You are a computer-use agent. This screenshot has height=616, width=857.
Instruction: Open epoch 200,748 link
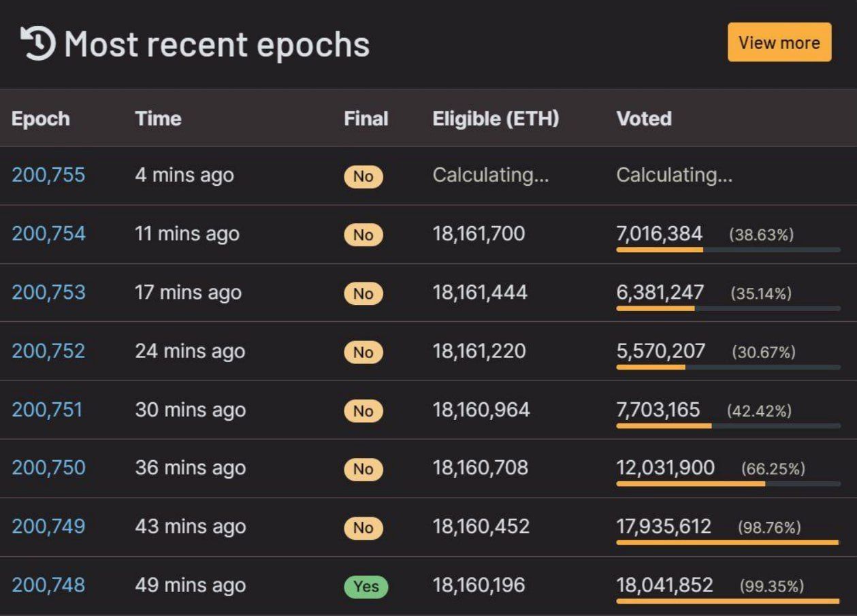[x=48, y=585]
